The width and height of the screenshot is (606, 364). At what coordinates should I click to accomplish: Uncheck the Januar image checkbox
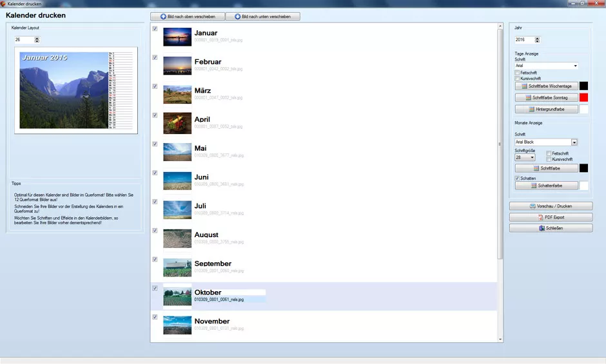point(155,29)
